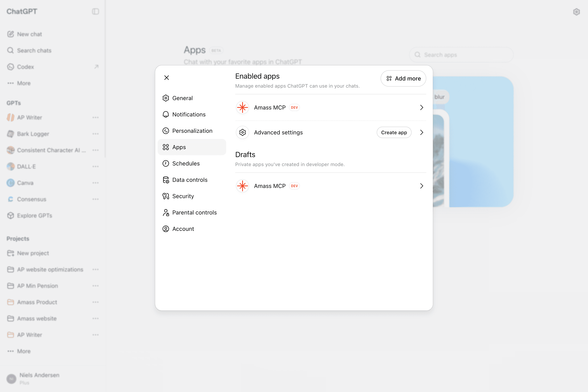Screen dimensions: 588x392
Task: Open Amass Product project
Action: (x=53, y=302)
